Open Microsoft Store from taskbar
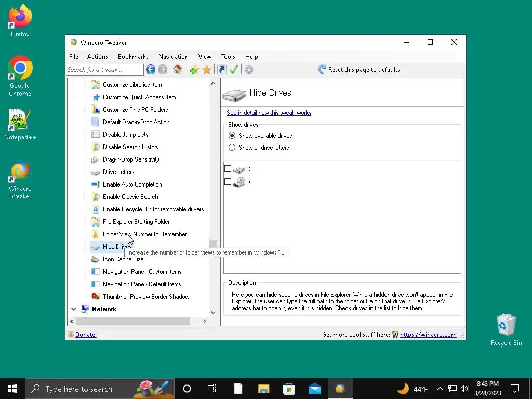The width and height of the screenshot is (532, 399). click(289, 389)
